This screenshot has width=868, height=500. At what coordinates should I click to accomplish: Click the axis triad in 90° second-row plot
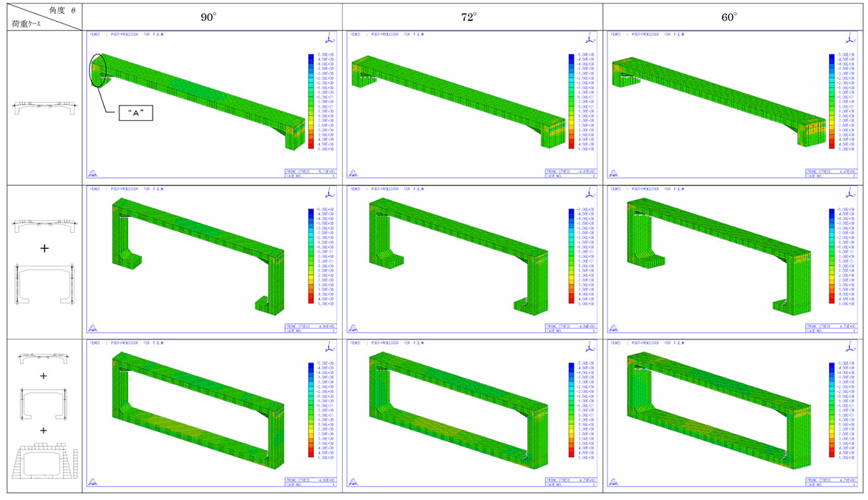(329, 194)
